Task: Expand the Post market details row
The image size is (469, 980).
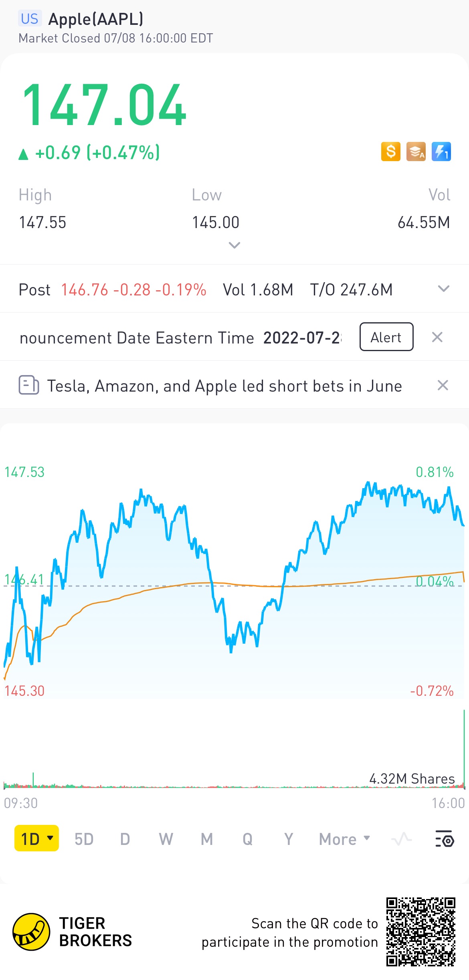Action: (x=443, y=289)
